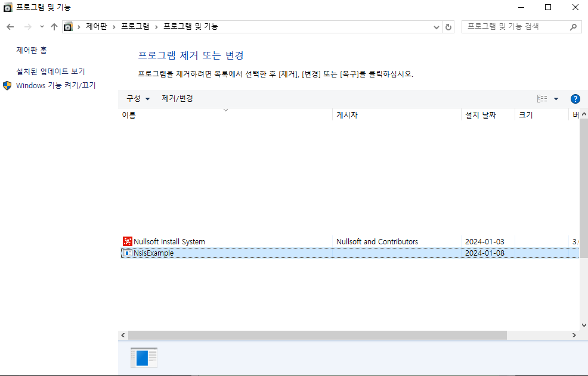Click vertical scrollbar down arrow
This screenshot has height=376, width=588.
coord(584,325)
